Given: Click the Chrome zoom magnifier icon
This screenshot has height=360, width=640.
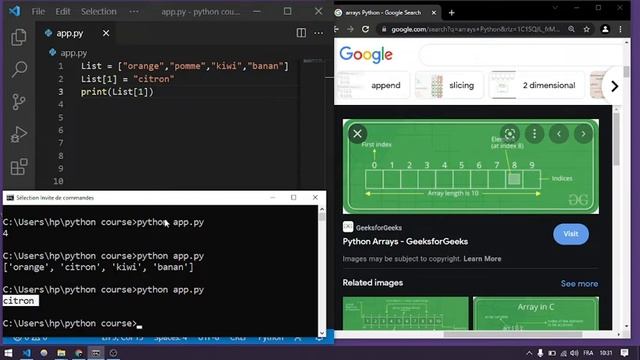Looking at the screenshot, I should pos(571,29).
